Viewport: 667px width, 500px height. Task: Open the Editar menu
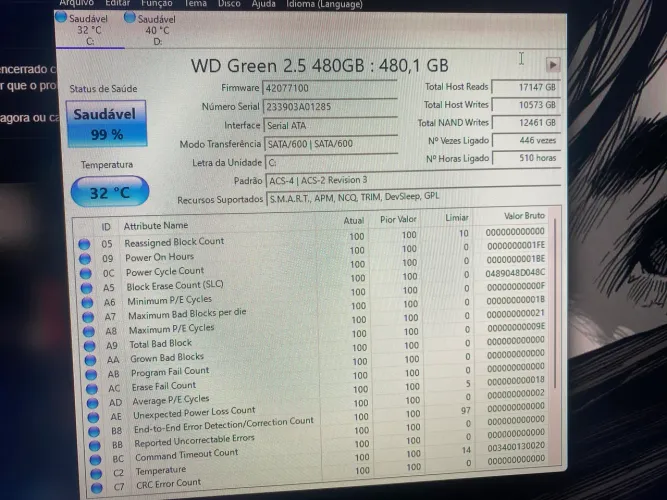click(x=117, y=4)
